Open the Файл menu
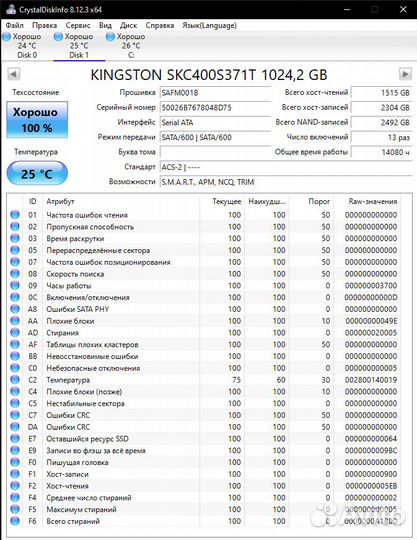Viewport: 417px width, 540px height. tap(14, 25)
